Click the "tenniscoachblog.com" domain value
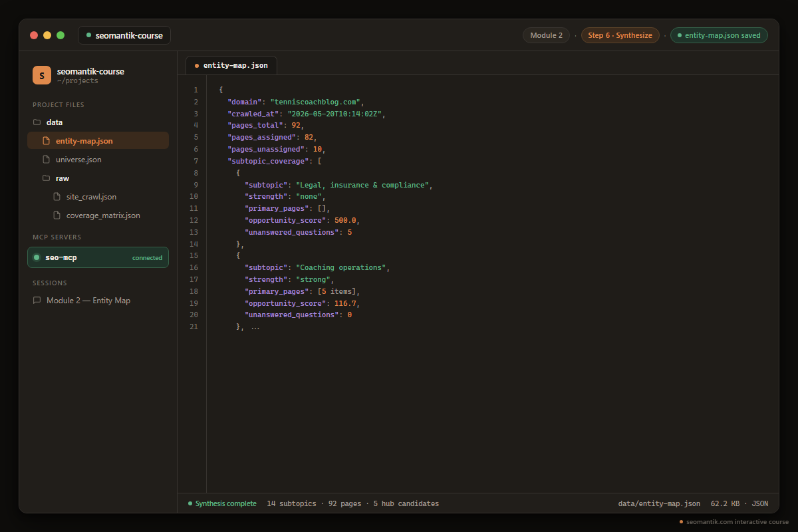 click(315, 102)
